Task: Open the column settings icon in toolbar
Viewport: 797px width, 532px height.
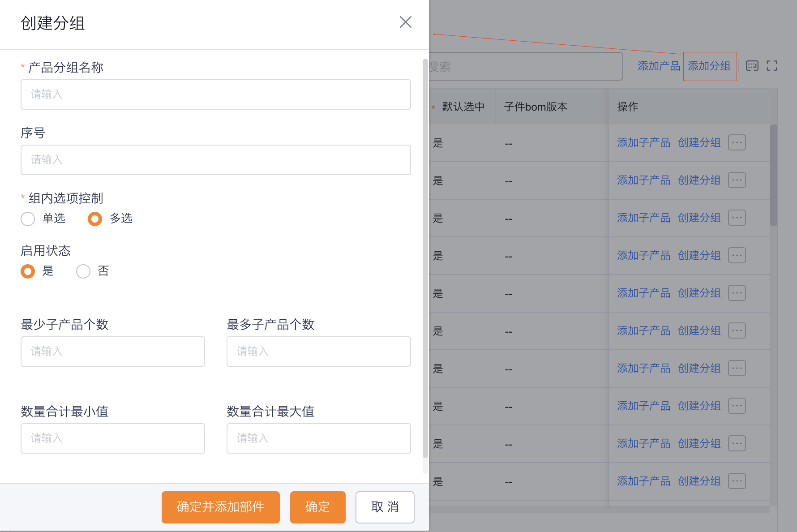Action: [752, 66]
